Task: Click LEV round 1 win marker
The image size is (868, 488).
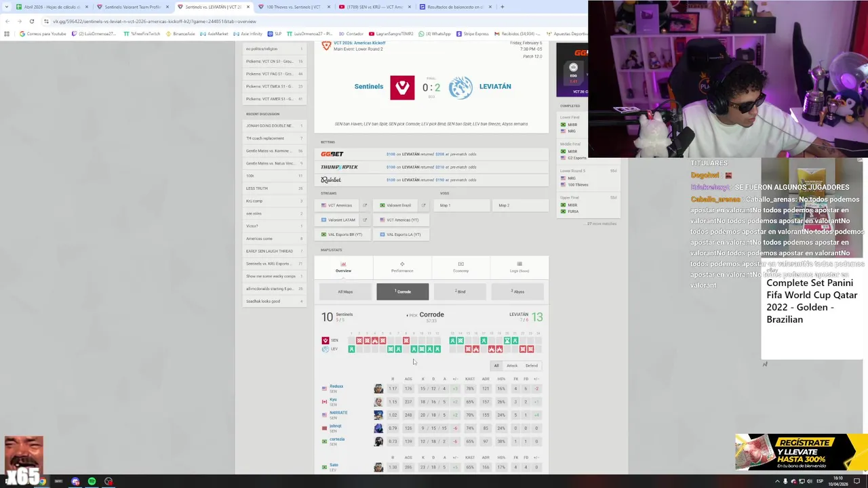Action: [351, 349]
